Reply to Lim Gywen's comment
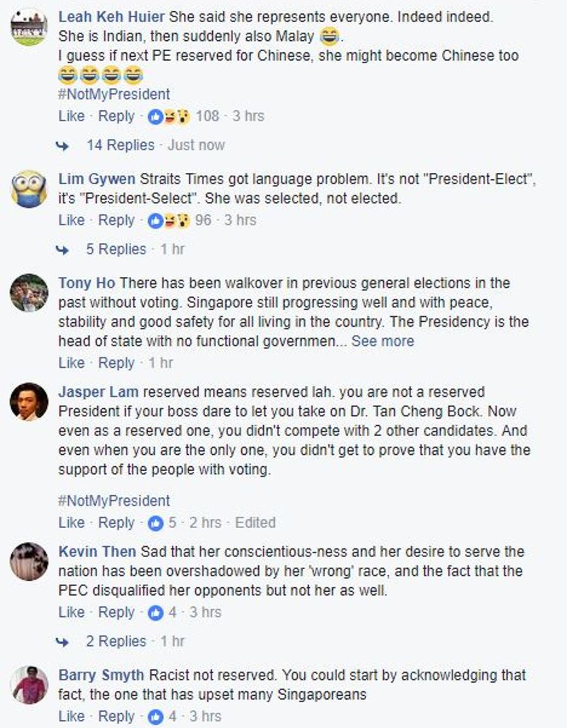 coord(116,221)
